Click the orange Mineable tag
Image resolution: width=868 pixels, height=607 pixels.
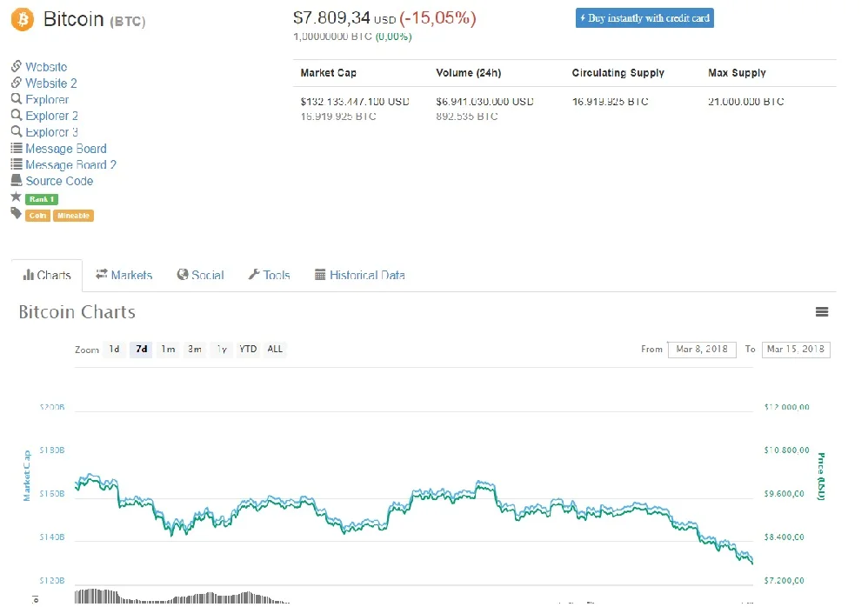coord(73,216)
